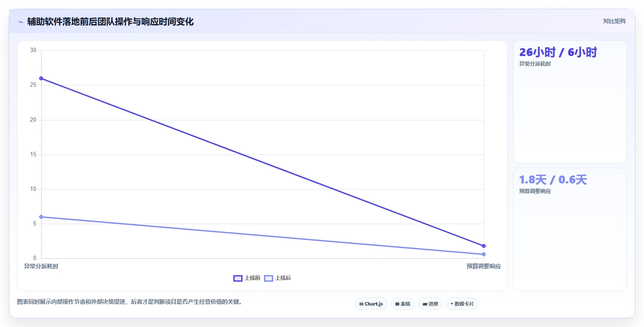The image size is (644, 327).
Task: Click the 上线前 data point at 26
Action: (x=41, y=78)
